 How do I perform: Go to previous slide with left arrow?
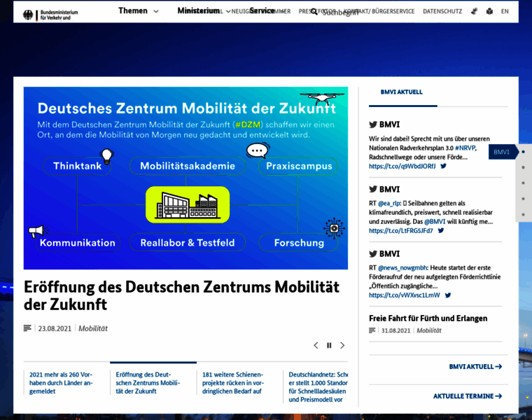(316, 345)
